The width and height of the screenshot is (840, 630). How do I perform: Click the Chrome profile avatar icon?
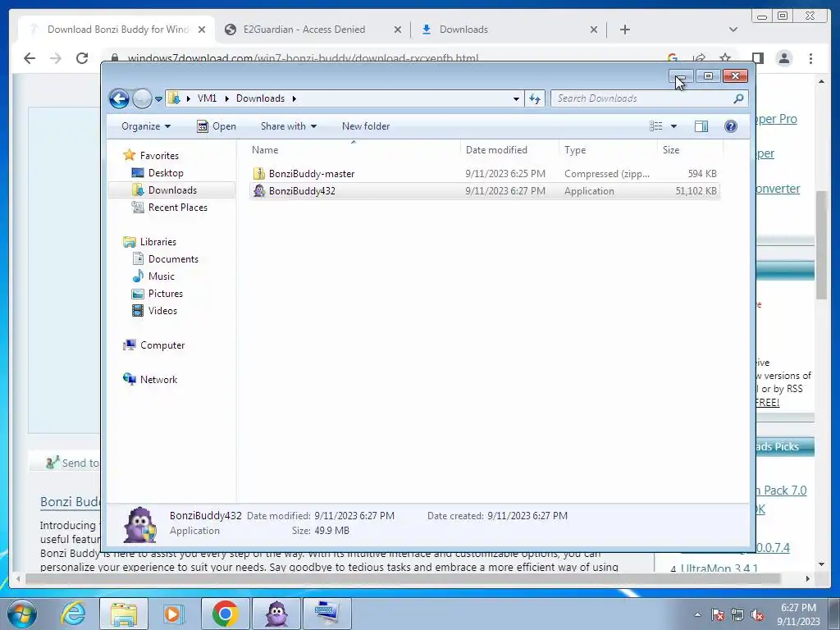pos(783,58)
